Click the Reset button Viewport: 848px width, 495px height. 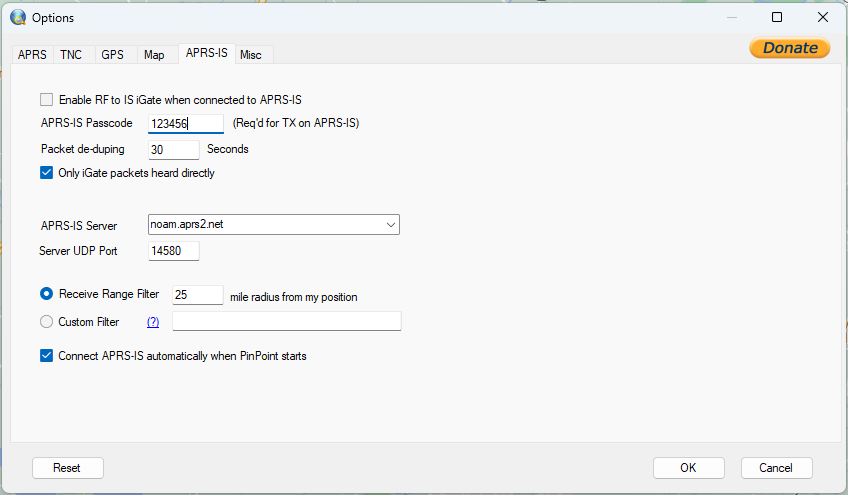67,468
